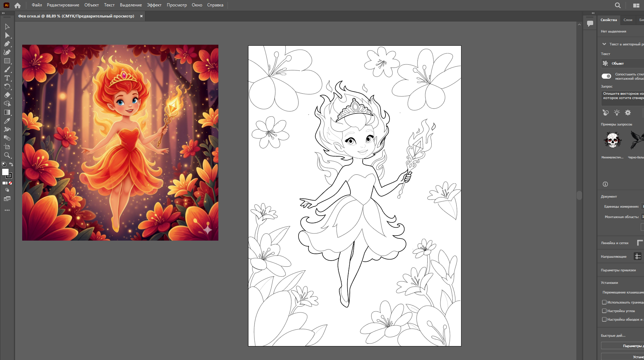Click the info icon in Properties panel
The height and width of the screenshot is (360, 644).
[605, 184]
